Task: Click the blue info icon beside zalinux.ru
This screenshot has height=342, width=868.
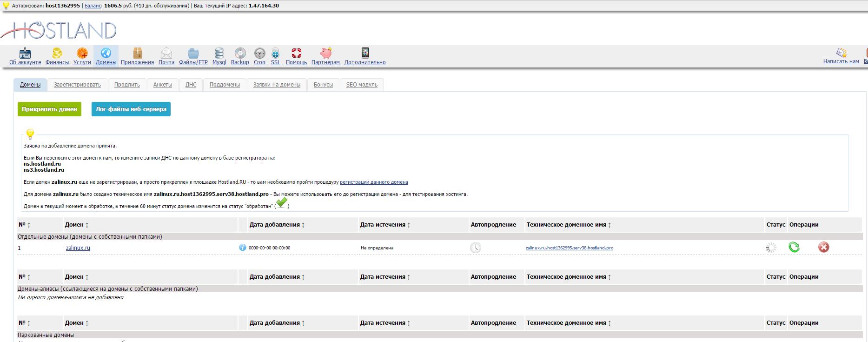Action: click(242, 248)
